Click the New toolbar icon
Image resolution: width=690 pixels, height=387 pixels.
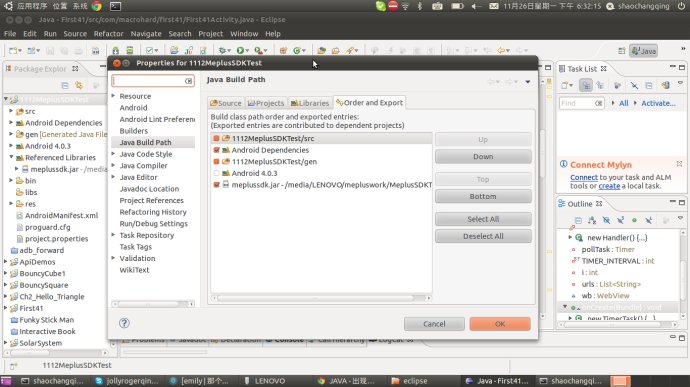tap(13, 51)
